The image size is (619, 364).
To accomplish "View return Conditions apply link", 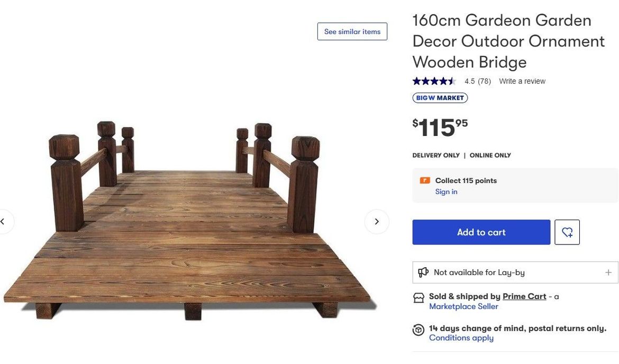I will point(461,338).
